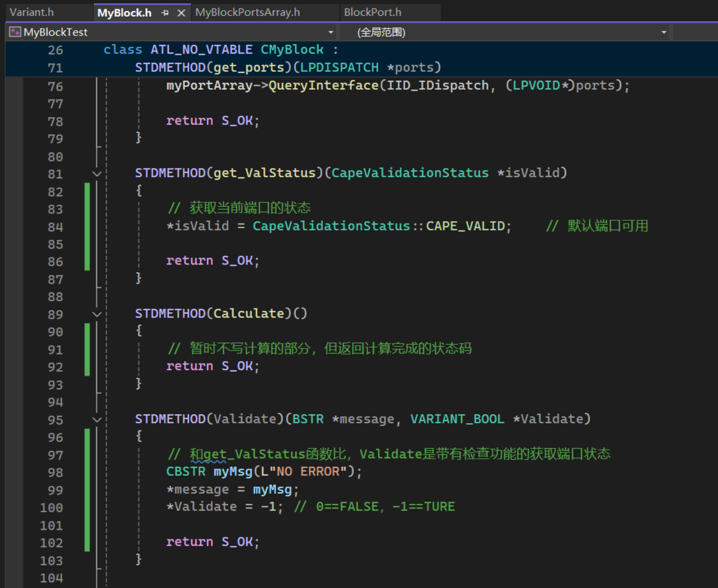Close the MyBlock.h tab
This screenshot has width=718, height=588.
[181, 13]
